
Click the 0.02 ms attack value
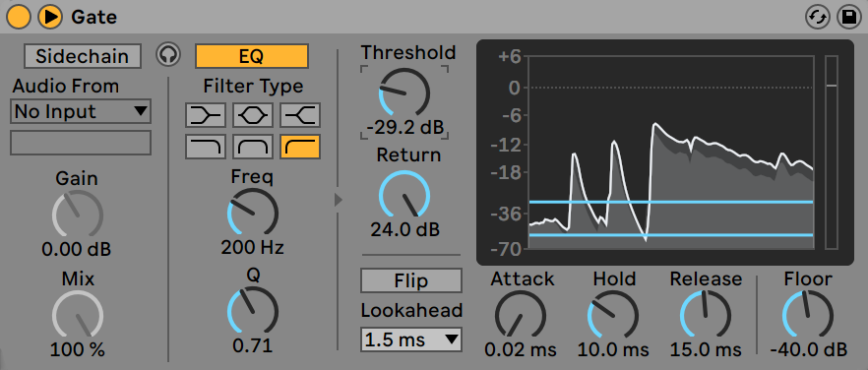(521, 350)
